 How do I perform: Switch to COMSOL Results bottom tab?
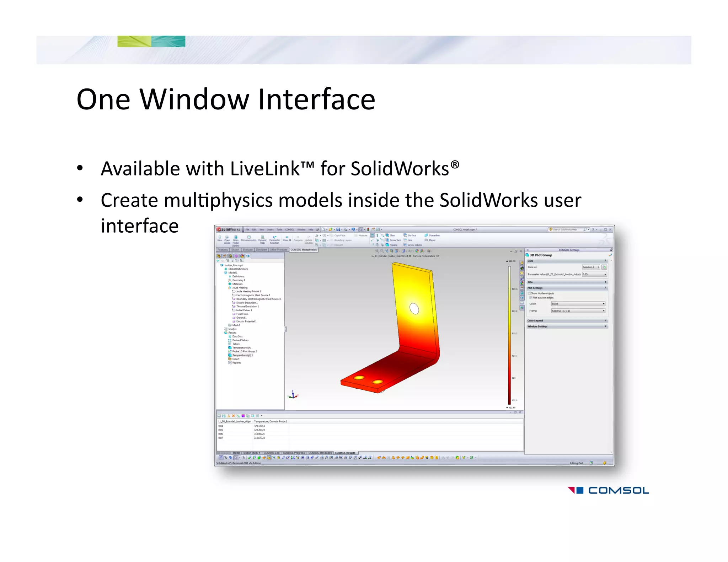pyautogui.click(x=345, y=453)
